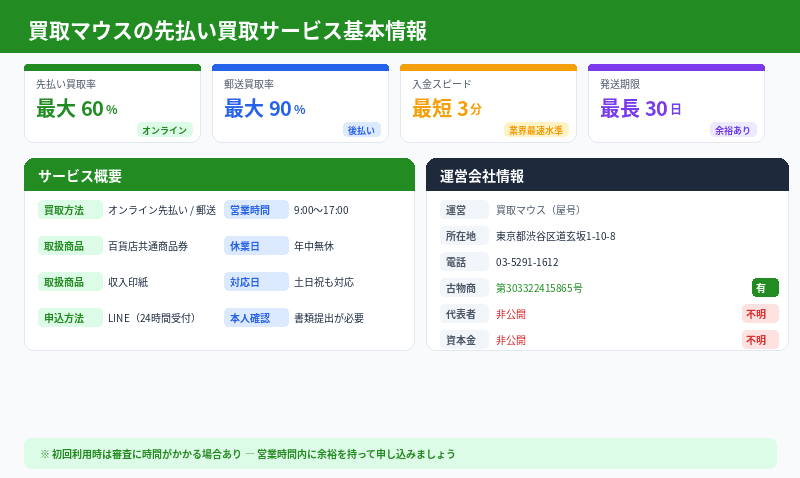Click the 先払い買取率 card label

pyautogui.click(x=66, y=84)
